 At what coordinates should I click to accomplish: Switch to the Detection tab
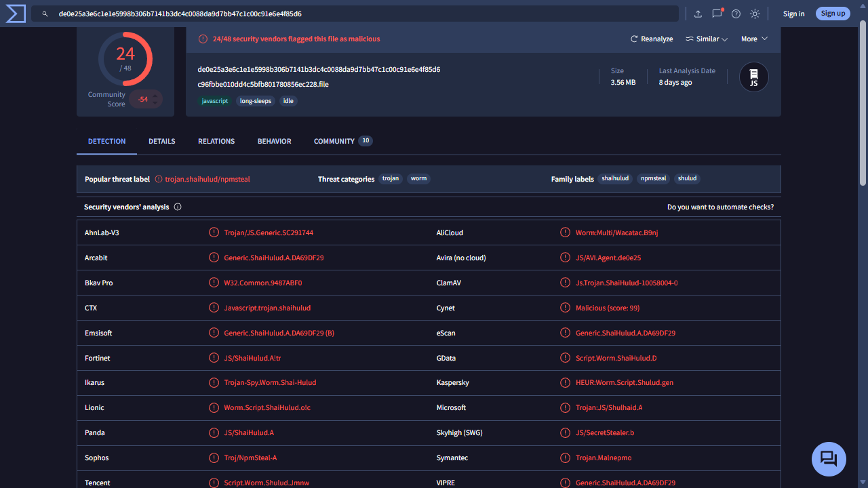pyautogui.click(x=107, y=141)
